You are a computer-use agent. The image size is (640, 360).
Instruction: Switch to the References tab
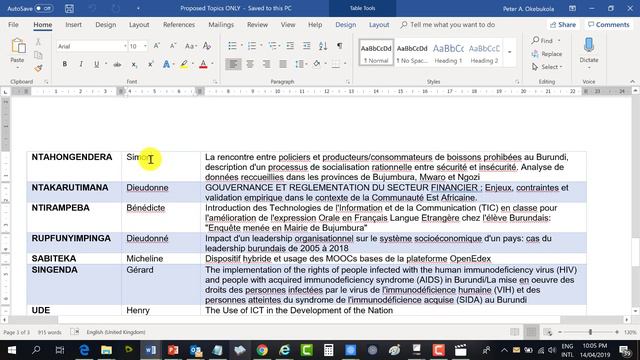click(179, 24)
